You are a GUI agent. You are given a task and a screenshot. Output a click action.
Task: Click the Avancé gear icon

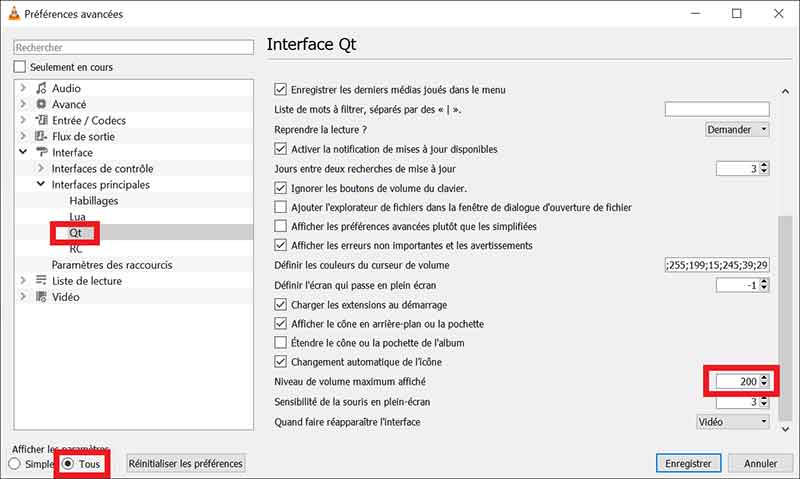click(x=41, y=104)
